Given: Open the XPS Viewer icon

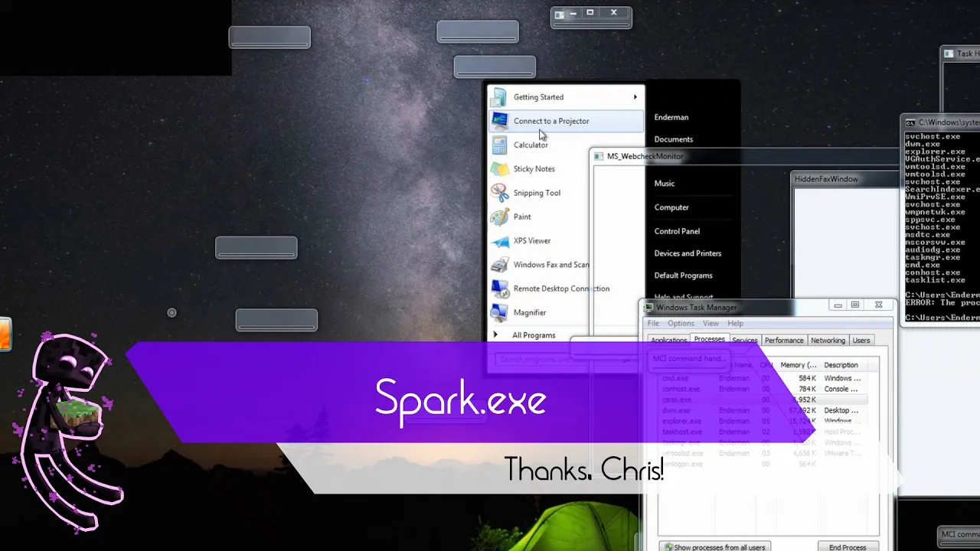Looking at the screenshot, I should [x=499, y=240].
